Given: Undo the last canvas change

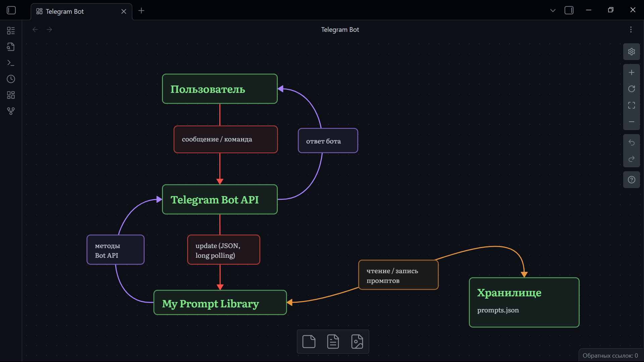Looking at the screenshot, I should coord(631,142).
